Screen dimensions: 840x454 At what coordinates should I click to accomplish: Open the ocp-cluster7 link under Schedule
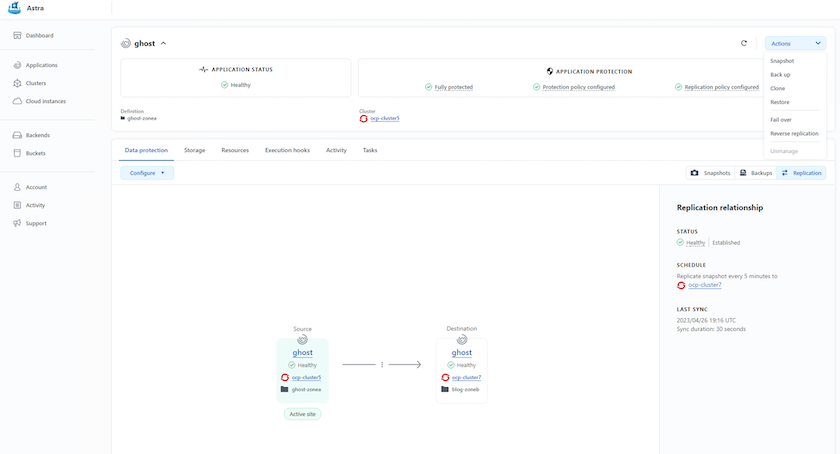705,285
